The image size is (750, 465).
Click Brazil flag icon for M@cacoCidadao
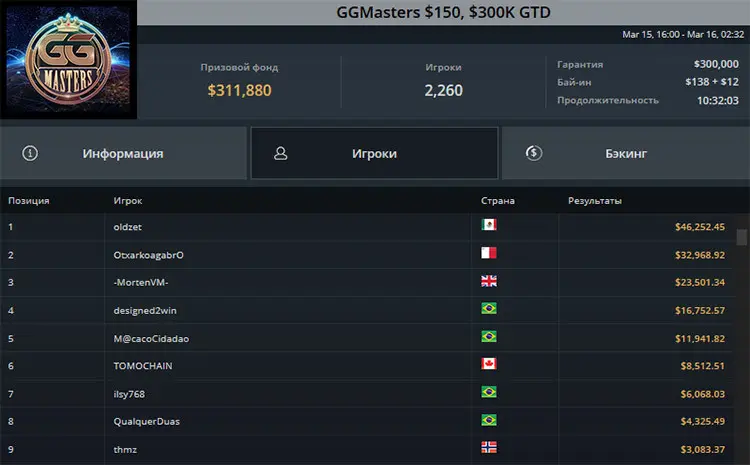[x=489, y=336]
